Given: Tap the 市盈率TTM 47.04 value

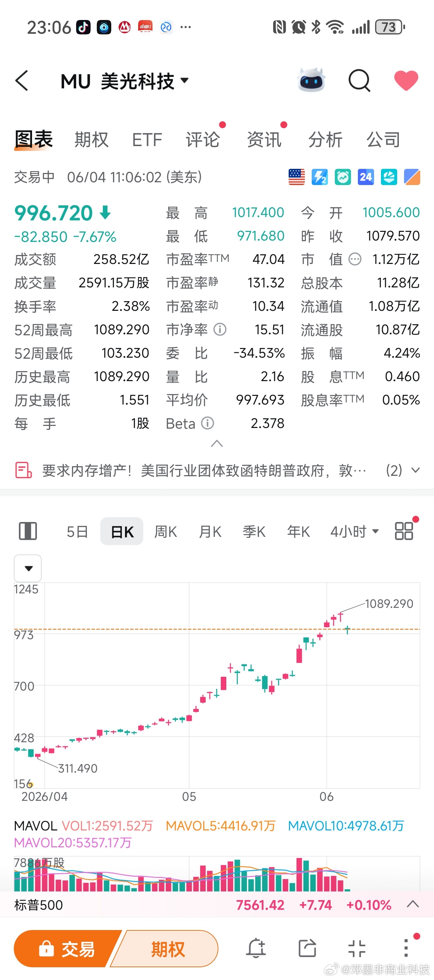Looking at the screenshot, I should click(269, 259).
